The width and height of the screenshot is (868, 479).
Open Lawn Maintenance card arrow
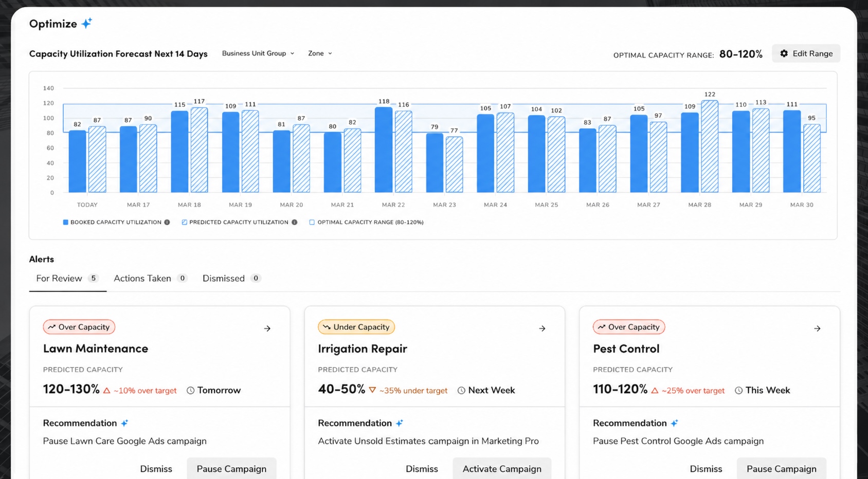click(267, 328)
